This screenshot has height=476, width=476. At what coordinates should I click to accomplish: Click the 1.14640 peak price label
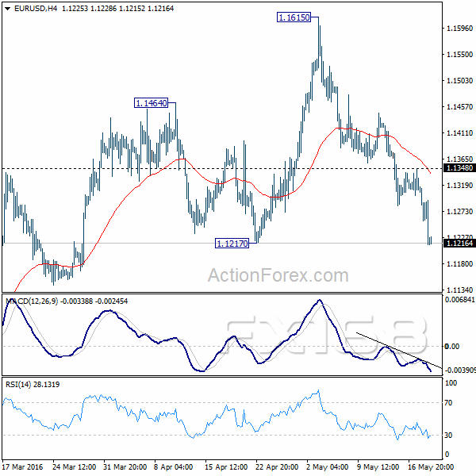[x=151, y=103]
